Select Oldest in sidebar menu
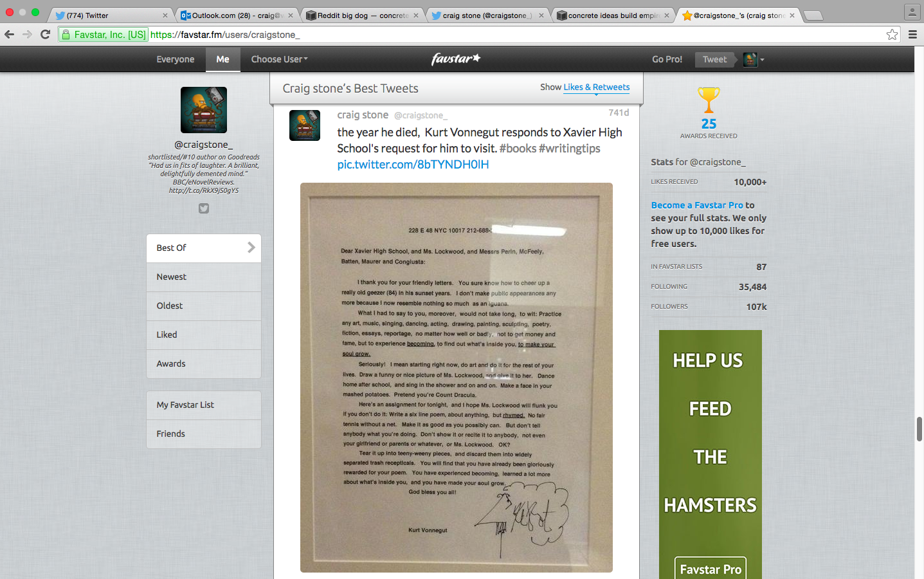 pyautogui.click(x=204, y=306)
